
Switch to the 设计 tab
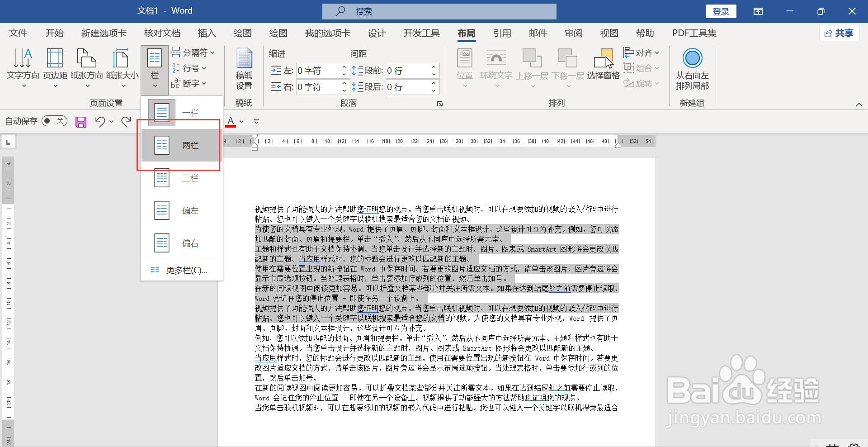tap(377, 33)
